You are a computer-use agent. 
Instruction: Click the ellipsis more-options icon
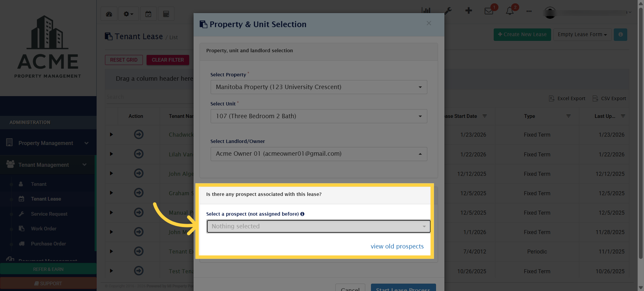(529, 11)
